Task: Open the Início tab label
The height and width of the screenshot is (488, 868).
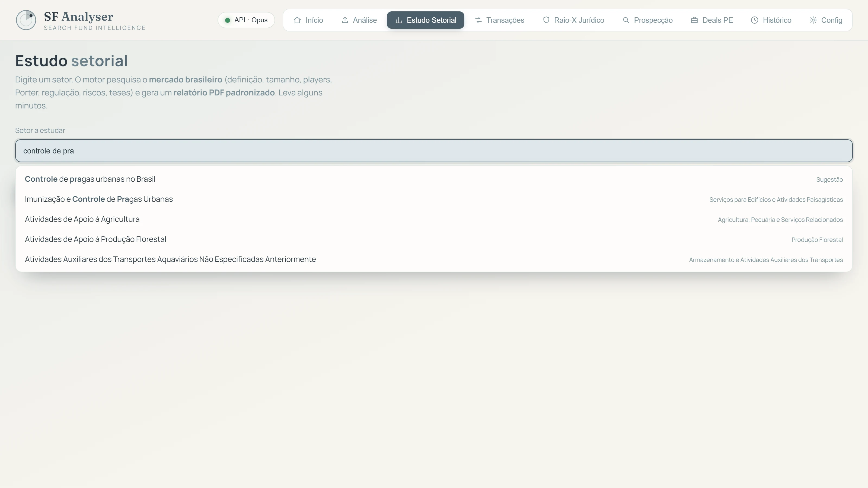Action: click(x=314, y=20)
